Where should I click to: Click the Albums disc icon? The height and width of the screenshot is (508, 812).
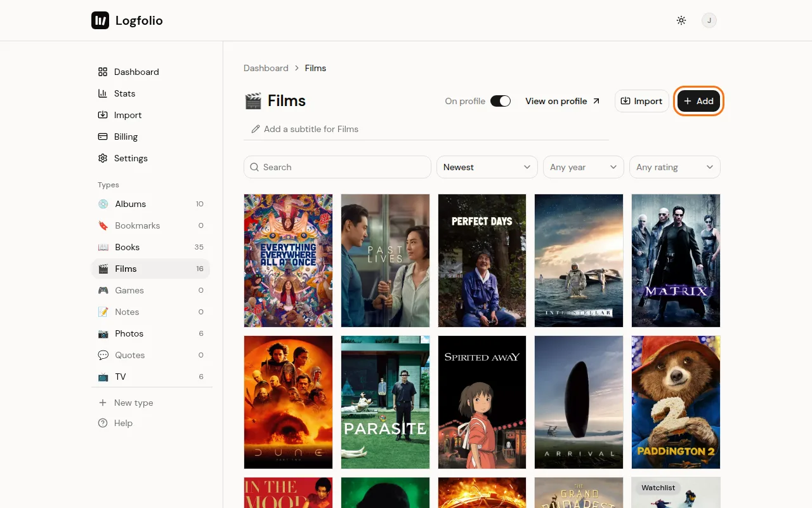pyautogui.click(x=103, y=204)
